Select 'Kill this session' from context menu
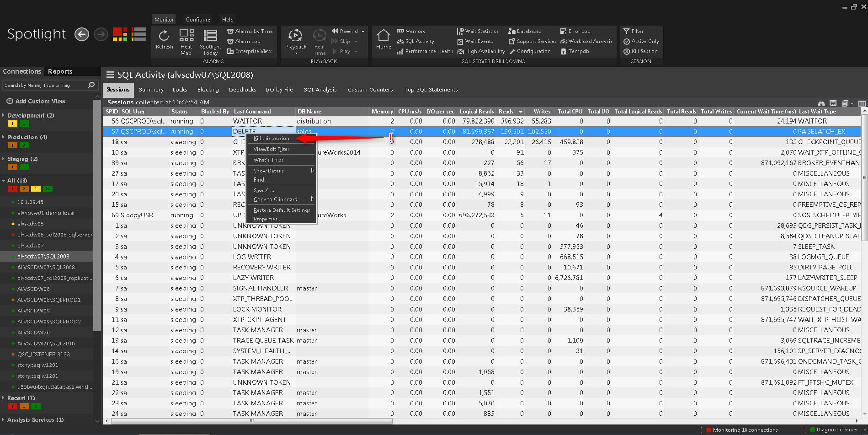This screenshot has width=868, height=435. 272,138
